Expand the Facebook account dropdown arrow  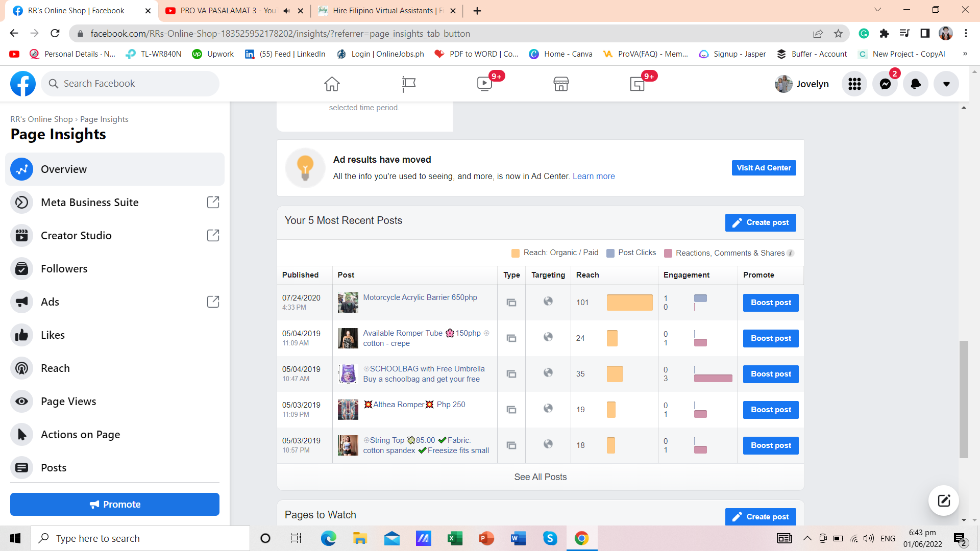946,84
